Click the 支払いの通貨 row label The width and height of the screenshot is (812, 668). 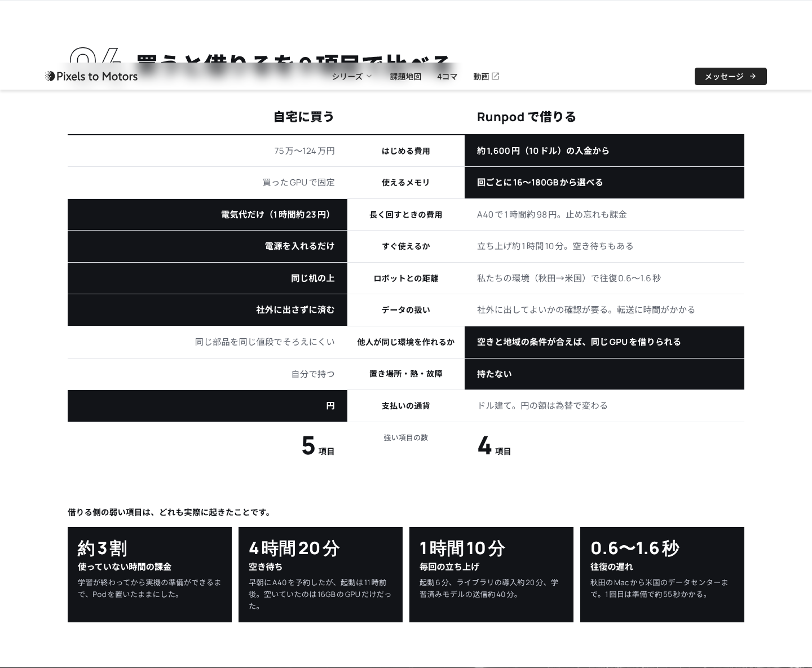406,406
